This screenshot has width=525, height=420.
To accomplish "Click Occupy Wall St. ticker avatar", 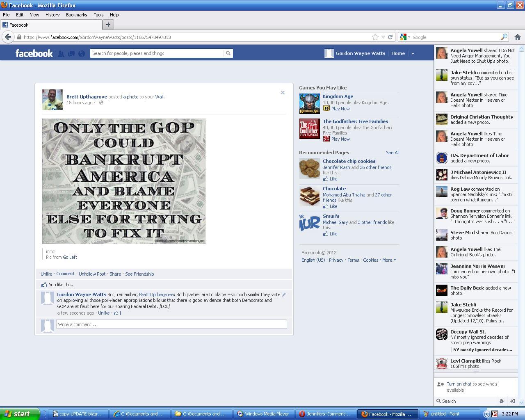I will [442, 334].
